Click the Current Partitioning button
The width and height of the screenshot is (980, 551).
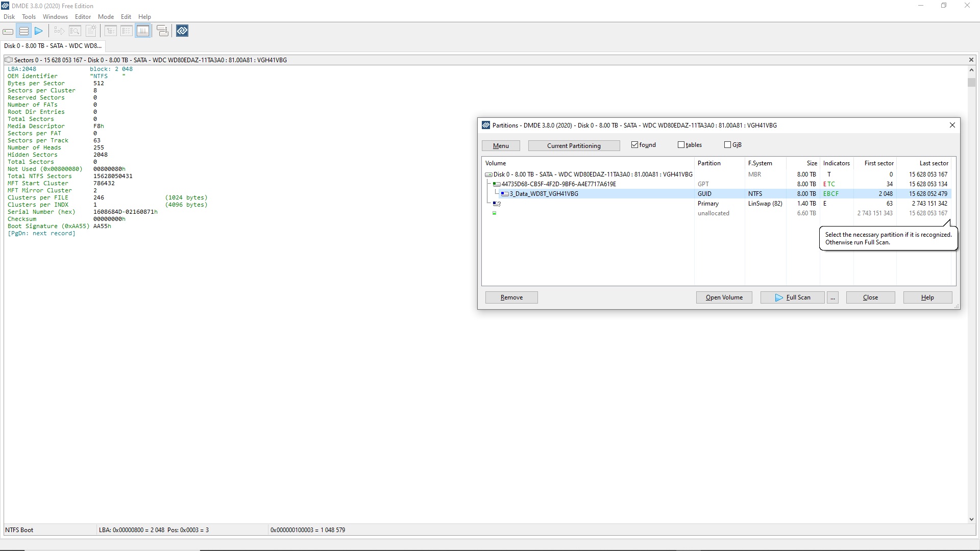(574, 145)
